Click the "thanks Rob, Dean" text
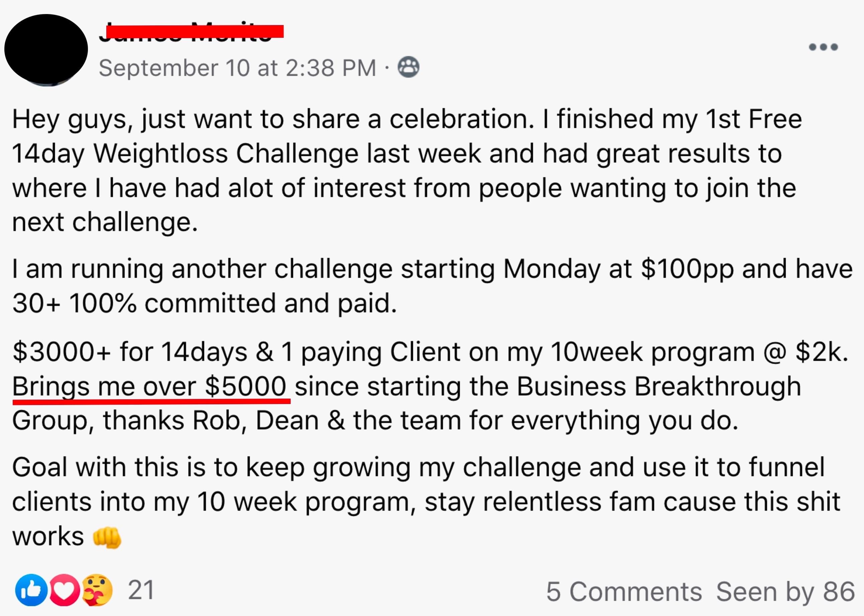Viewport: 864px width, 616px height. click(x=211, y=421)
